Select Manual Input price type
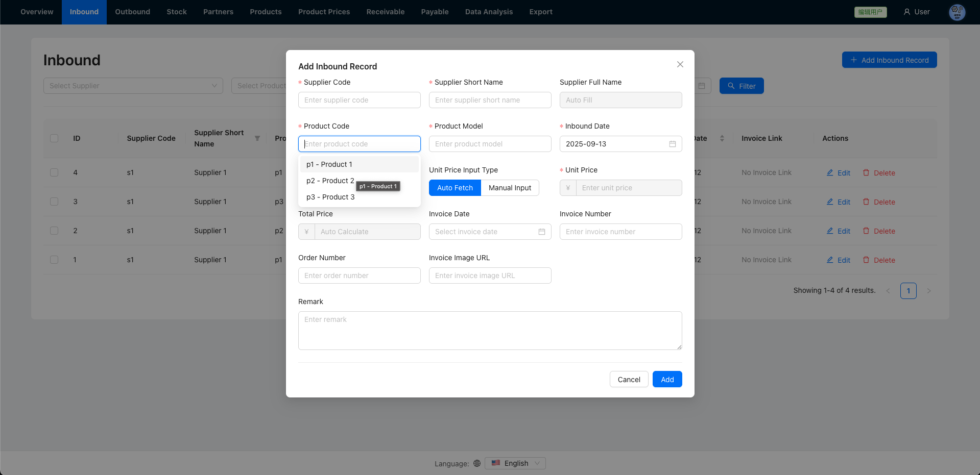The image size is (980, 475). (x=510, y=188)
